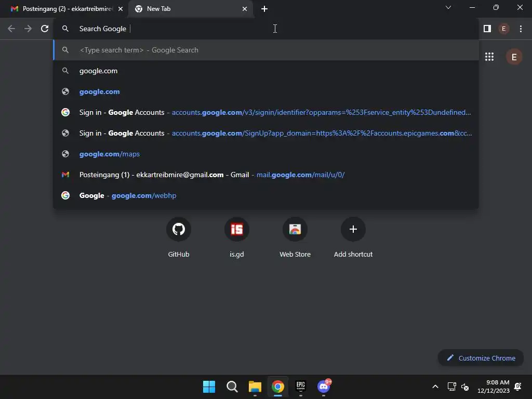Select the google.com search suggestion
532x399 pixels.
tap(267, 71)
